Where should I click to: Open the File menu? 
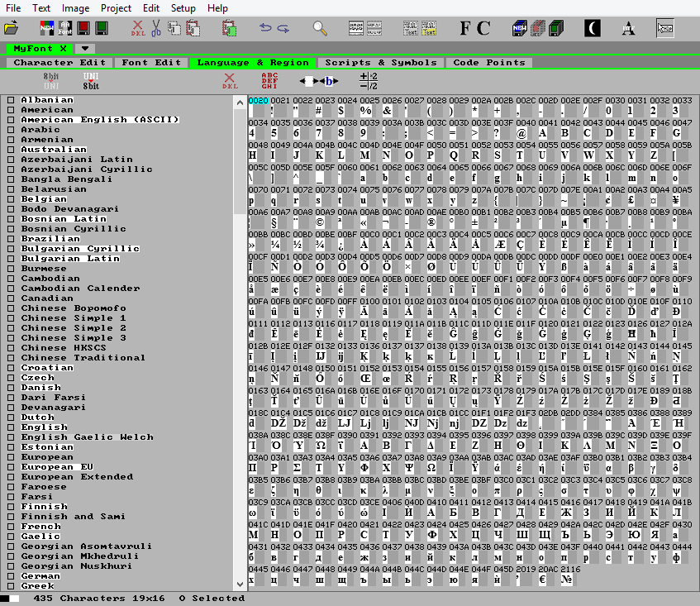(x=13, y=8)
